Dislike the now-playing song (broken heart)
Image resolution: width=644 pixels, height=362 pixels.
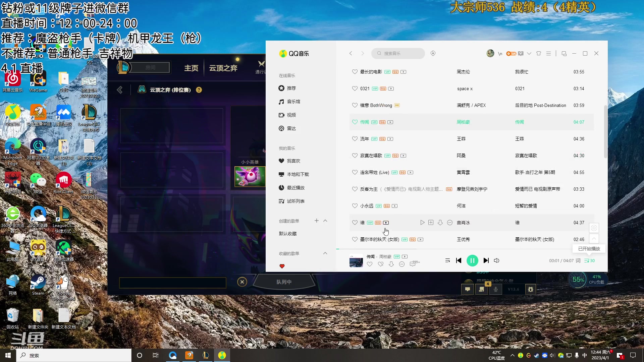pyautogui.click(x=380, y=264)
